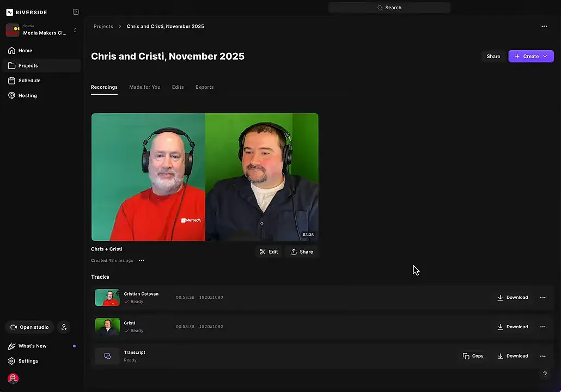The image size is (561, 392).
Task: Click the scissors Edit icon below the recording
Action: pyautogui.click(x=263, y=252)
